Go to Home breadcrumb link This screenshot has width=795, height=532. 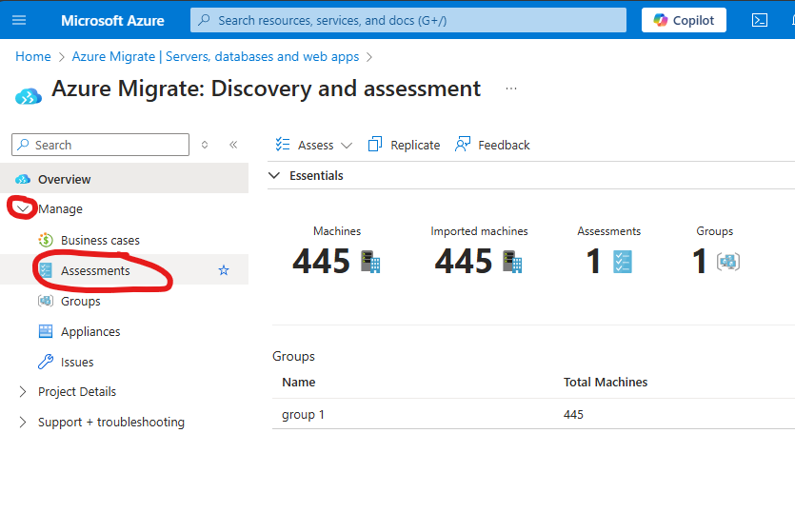pyautogui.click(x=33, y=57)
